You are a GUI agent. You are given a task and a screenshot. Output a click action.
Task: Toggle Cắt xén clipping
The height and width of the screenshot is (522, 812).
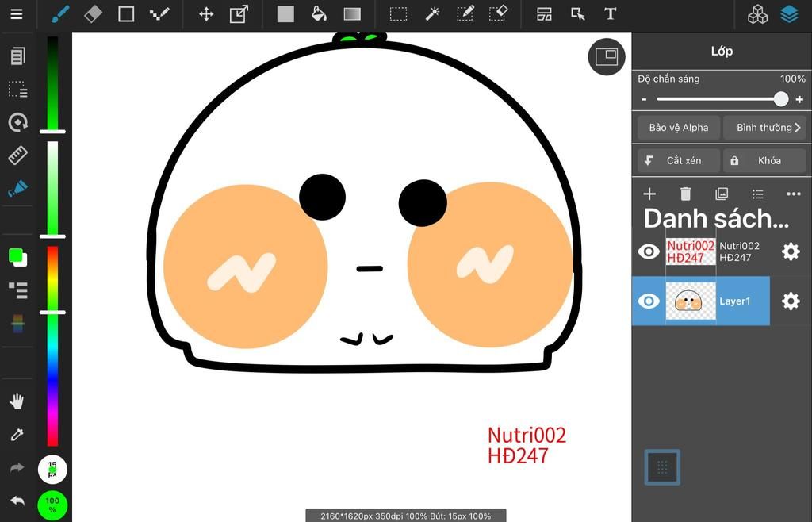click(x=679, y=160)
